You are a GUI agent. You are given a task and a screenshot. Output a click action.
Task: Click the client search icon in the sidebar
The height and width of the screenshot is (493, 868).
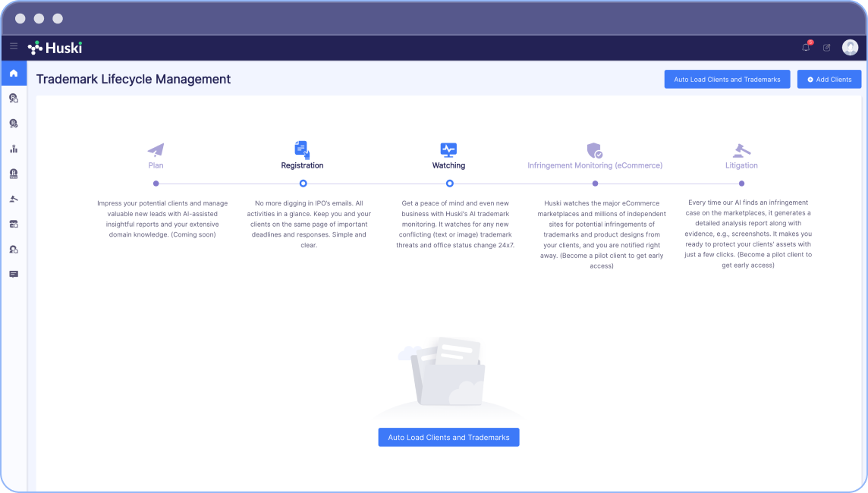click(x=14, y=249)
